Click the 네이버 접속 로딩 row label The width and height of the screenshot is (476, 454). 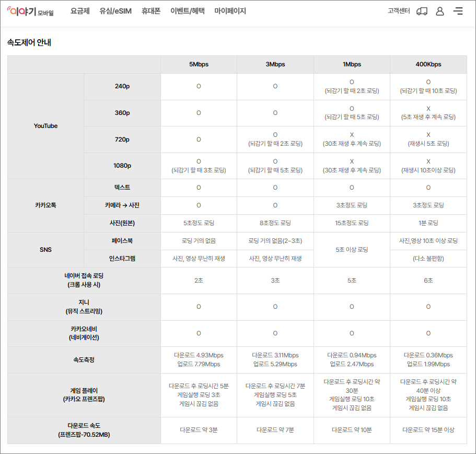84,281
